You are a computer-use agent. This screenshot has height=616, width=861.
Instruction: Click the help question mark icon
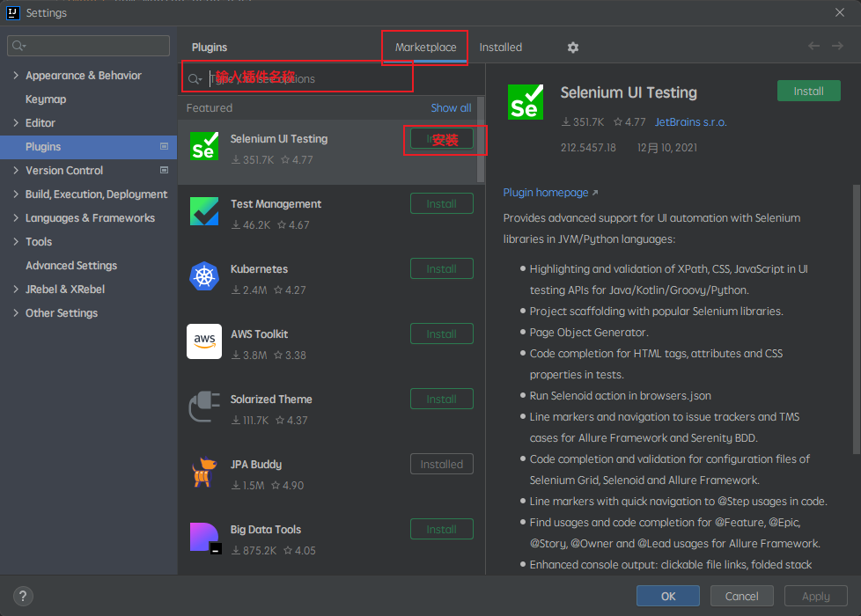[22, 596]
